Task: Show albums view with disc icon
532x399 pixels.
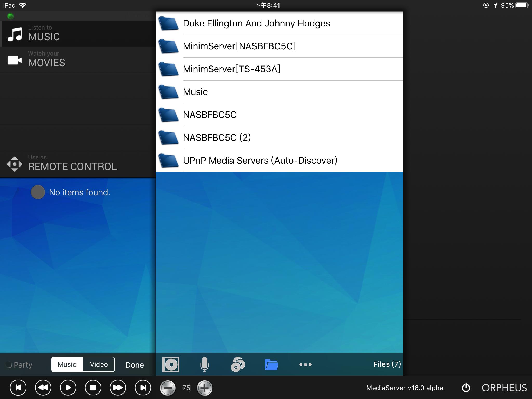Action: click(x=171, y=364)
